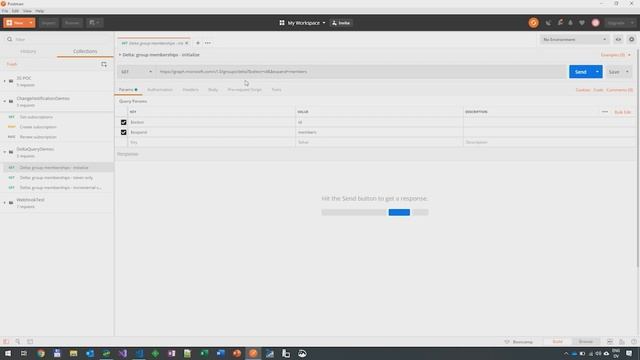Click the Code link
640x360 pixels.
click(x=598, y=90)
